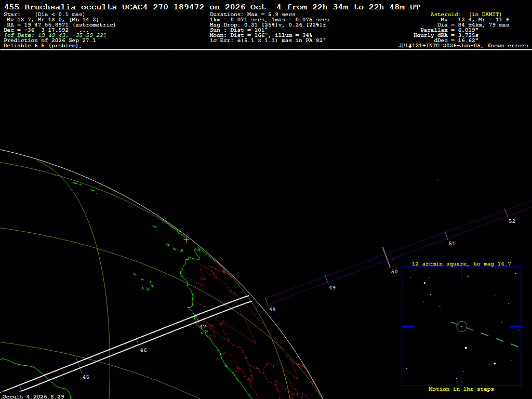Click the 1σ Err uncertainty line

pyautogui.click(x=268, y=41)
